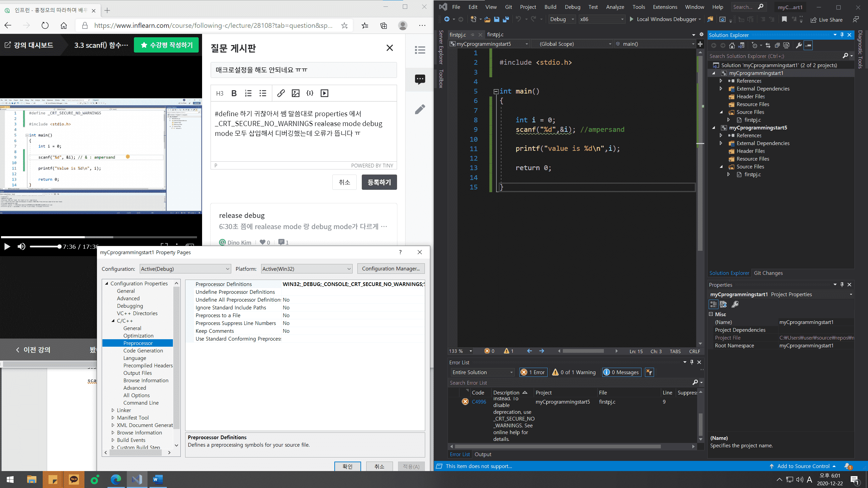The width and height of the screenshot is (868, 488).
Task: Open Properties wrench icon in Solution Explorer toolbar
Action: pyautogui.click(x=798, y=45)
